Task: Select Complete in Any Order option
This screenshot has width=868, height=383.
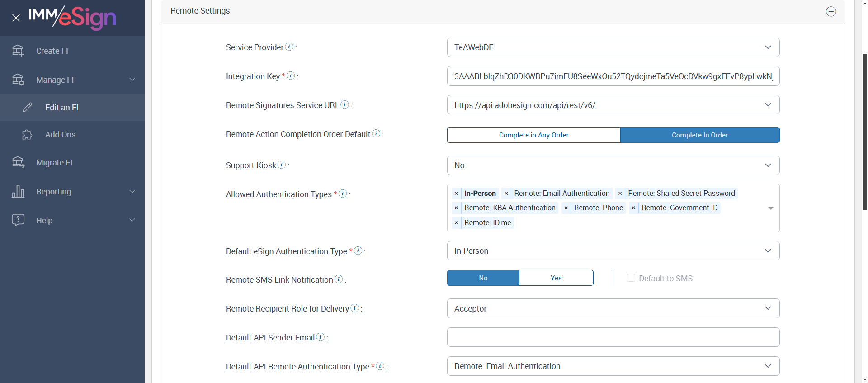Action: click(x=533, y=135)
